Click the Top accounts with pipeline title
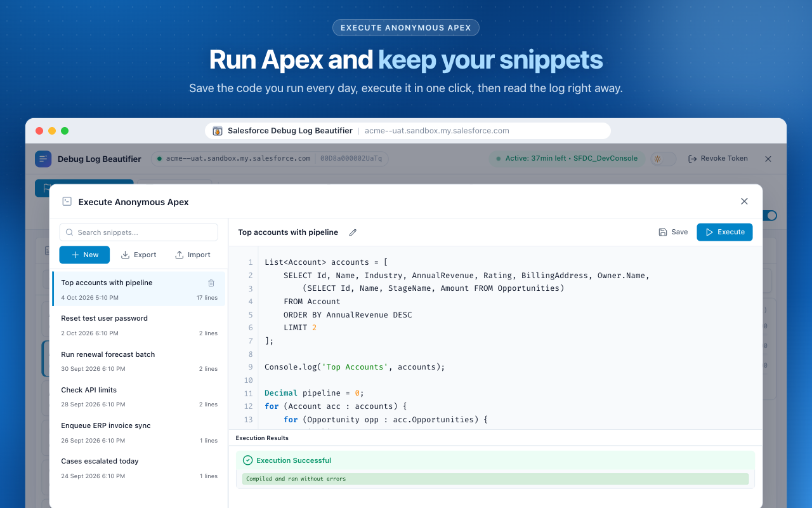Screen dimensions: 812x508 (x=288, y=232)
